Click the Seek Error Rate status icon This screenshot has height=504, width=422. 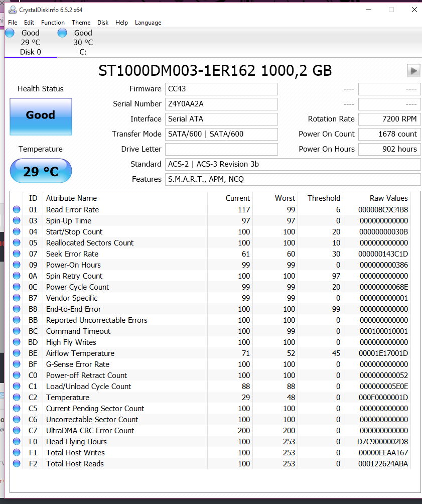tap(17, 254)
